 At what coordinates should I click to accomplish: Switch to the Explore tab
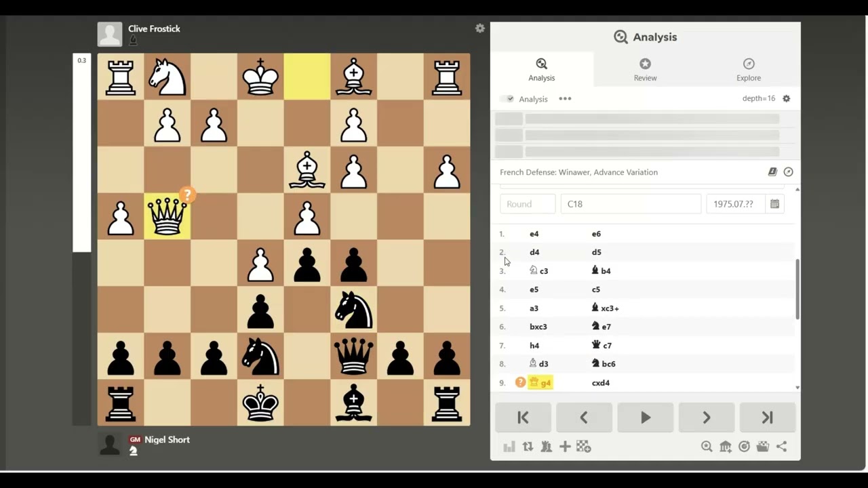pos(749,70)
